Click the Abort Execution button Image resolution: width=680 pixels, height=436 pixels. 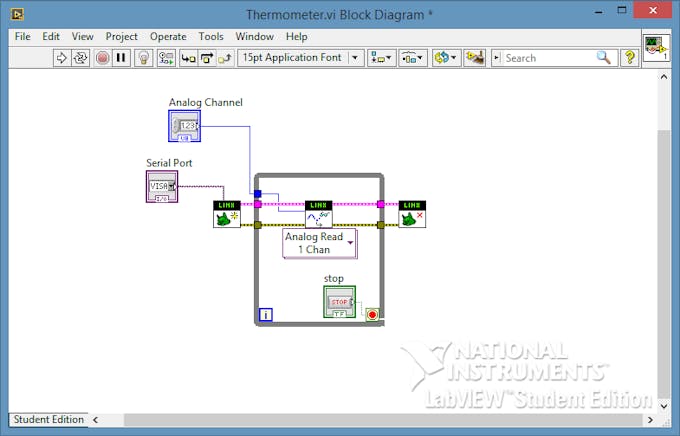point(102,58)
